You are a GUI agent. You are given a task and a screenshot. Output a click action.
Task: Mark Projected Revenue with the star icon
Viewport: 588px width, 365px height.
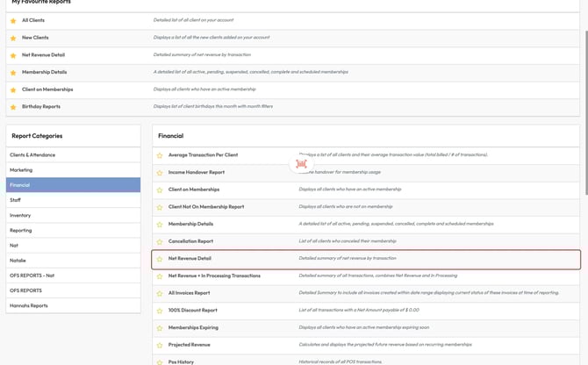(x=160, y=345)
